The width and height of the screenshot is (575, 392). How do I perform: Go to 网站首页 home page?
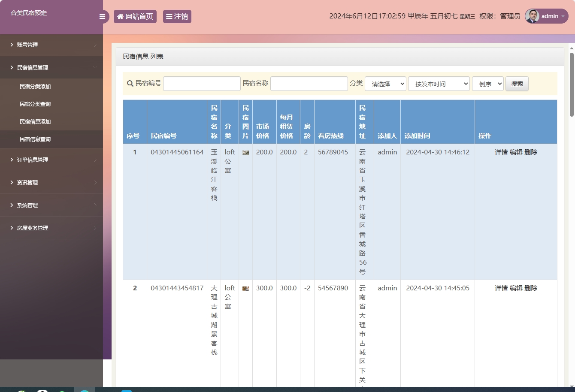coord(135,17)
